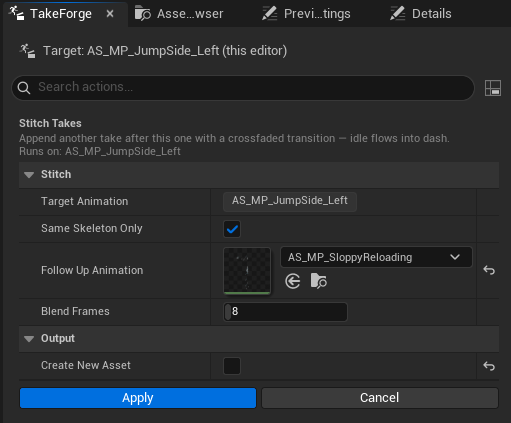Screen dimensions: 511x423
Task: Open the Details tab
Action: [421, 14]
